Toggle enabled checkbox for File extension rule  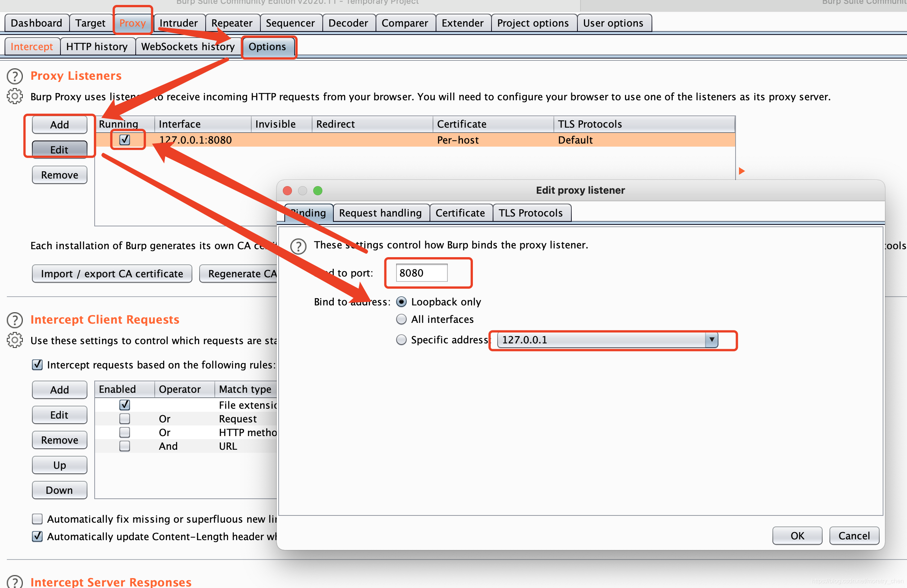(125, 405)
